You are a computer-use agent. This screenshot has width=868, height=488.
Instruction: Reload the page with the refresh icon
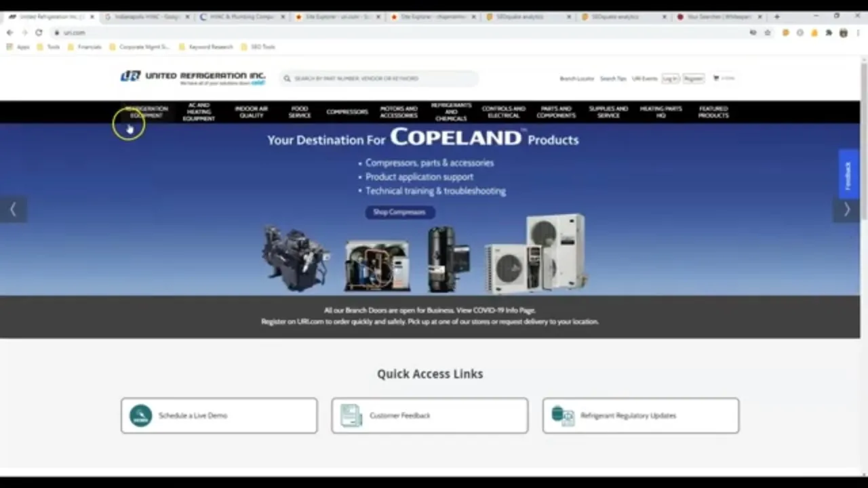click(39, 33)
